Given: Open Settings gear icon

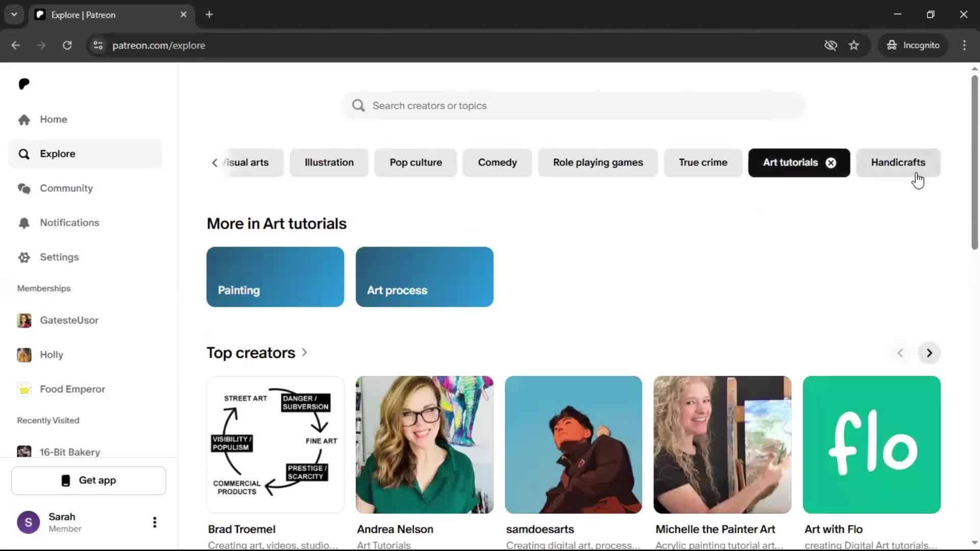Looking at the screenshot, I should point(24,257).
